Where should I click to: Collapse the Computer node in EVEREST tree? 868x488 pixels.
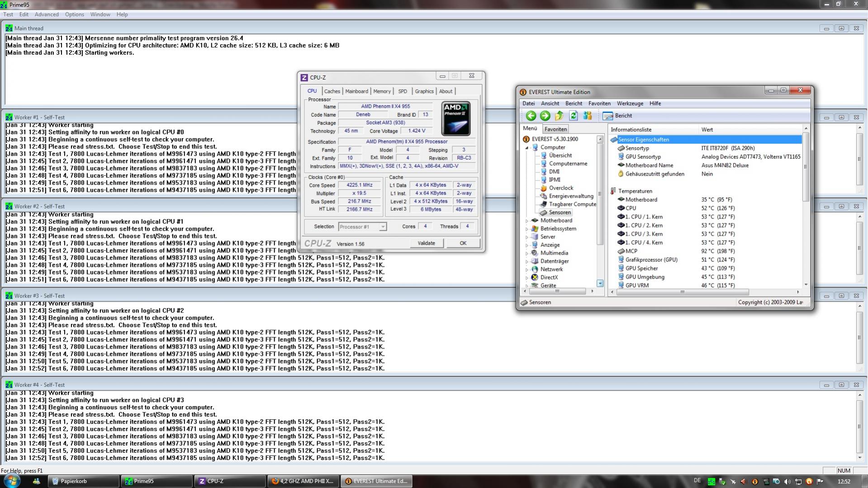[527, 148]
